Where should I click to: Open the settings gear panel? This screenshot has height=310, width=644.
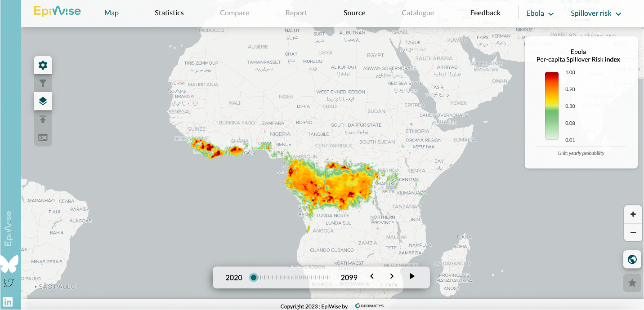pyautogui.click(x=43, y=65)
